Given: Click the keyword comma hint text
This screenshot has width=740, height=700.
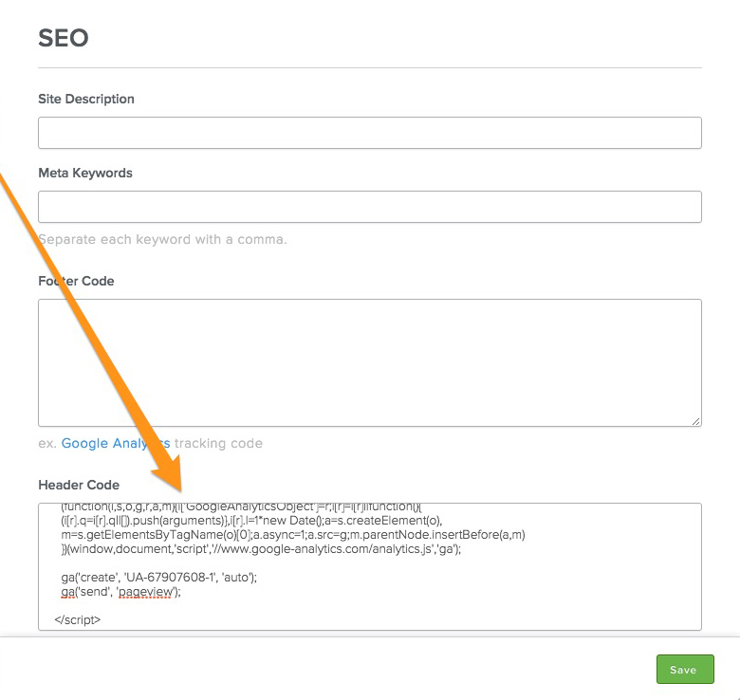Looking at the screenshot, I should tap(162, 239).
